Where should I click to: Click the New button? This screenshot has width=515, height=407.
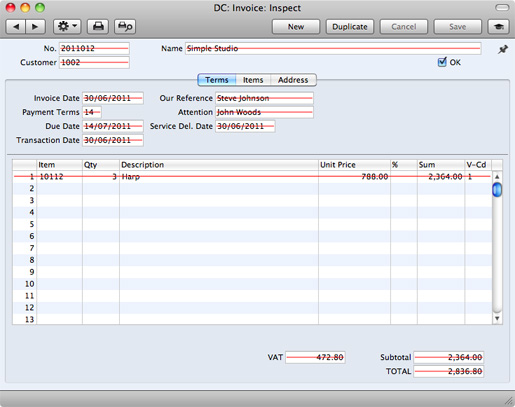pos(296,27)
